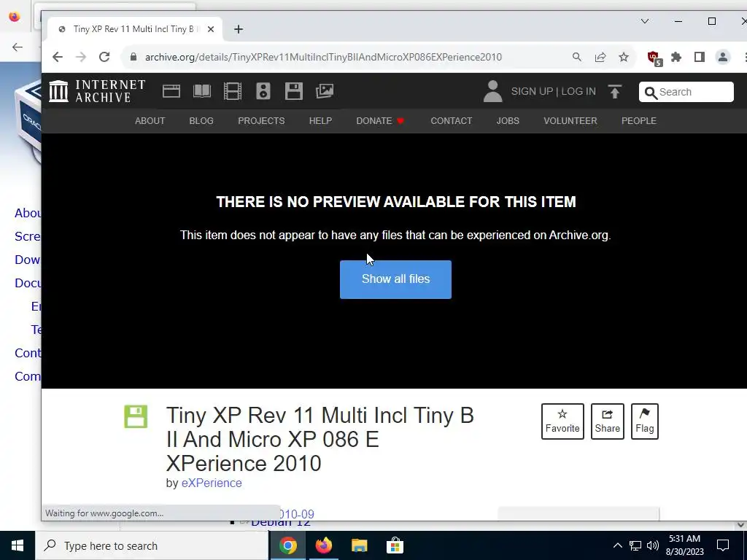
Task: Close the Tiny XP Rev 11 tab
Action: coord(211,29)
